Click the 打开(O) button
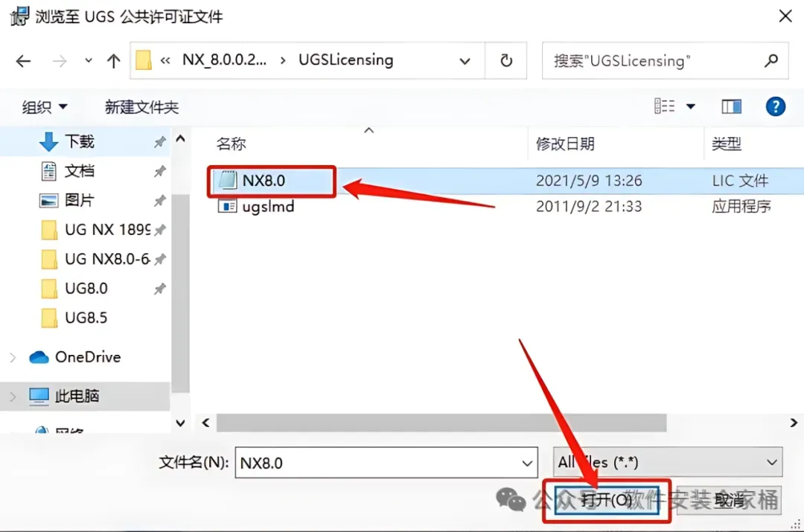 click(607, 500)
